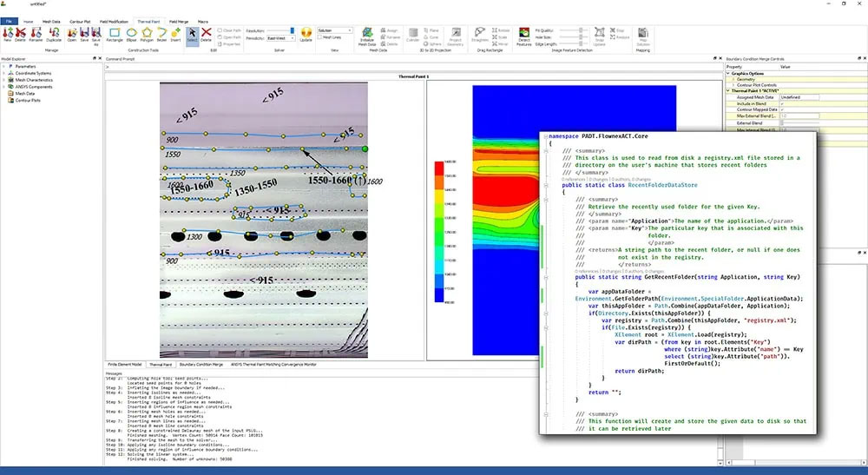
Task: Expand Contour Plot Controls property group
Action: click(x=733, y=85)
